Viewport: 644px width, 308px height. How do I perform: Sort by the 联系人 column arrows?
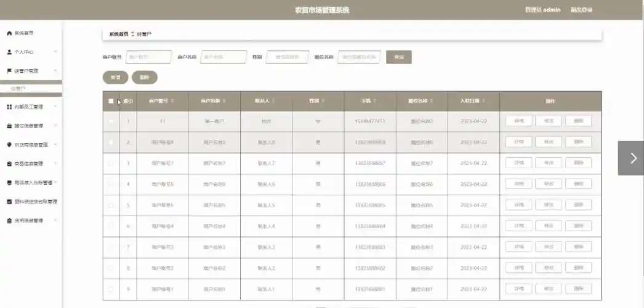point(273,101)
